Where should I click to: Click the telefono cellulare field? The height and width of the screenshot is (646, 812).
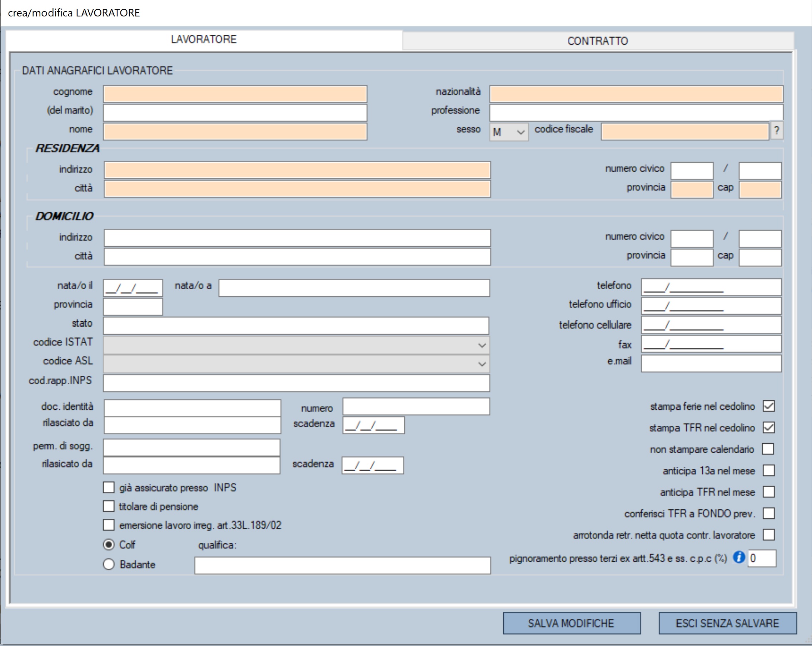point(711,325)
